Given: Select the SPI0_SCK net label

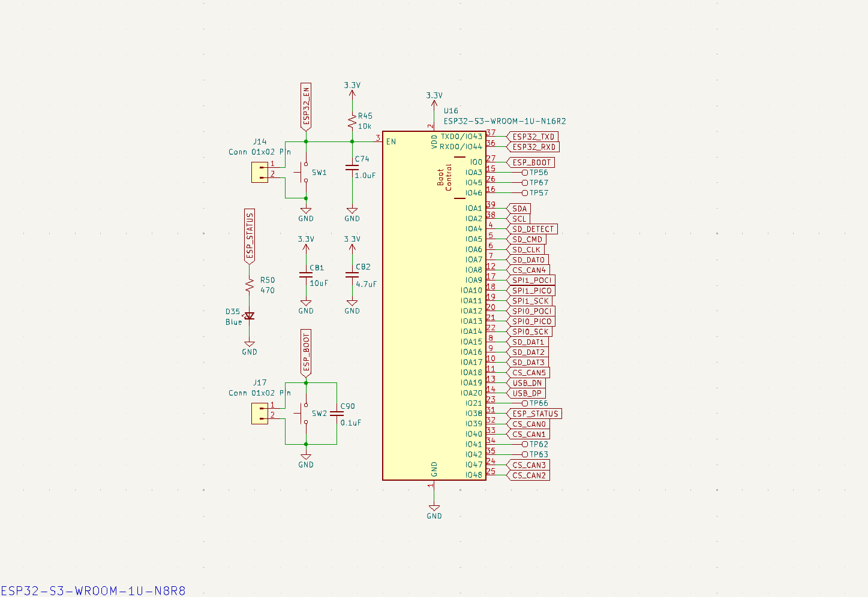Looking at the screenshot, I should (x=530, y=331).
